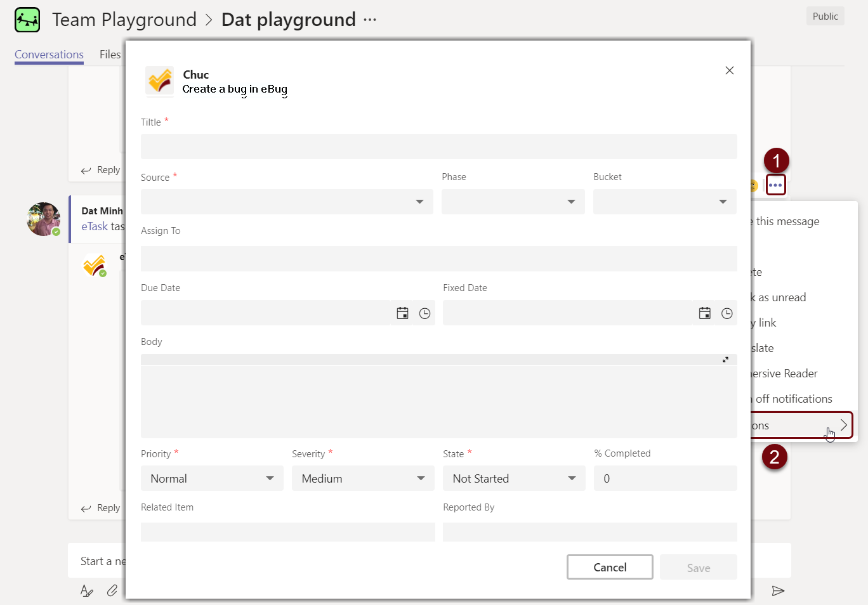
Task: Click the send message arrow icon
Action: [778, 591]
